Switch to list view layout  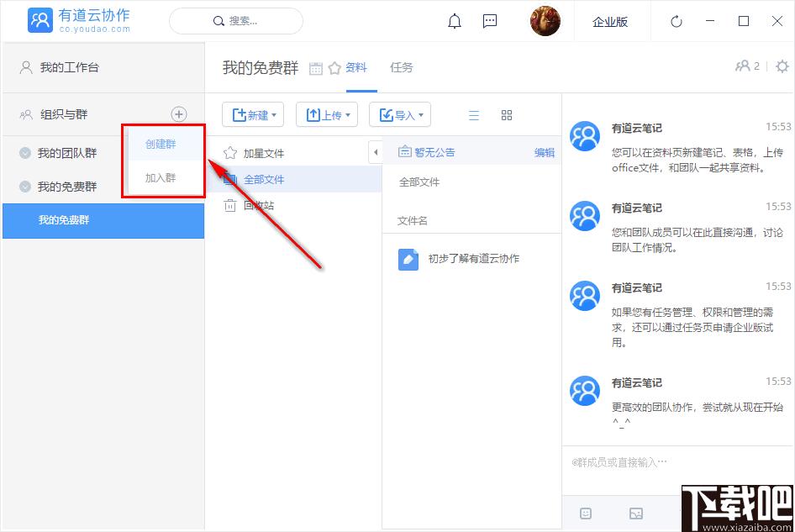click(x=474, y=115)
